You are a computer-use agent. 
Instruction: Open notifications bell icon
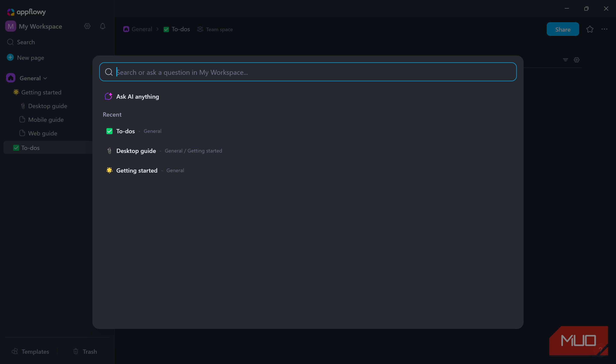[103, 26]
